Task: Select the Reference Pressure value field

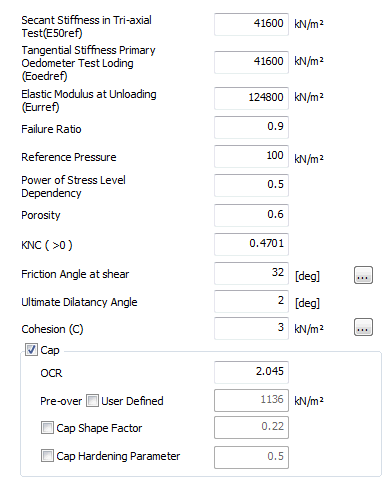Action: point(251,156)
